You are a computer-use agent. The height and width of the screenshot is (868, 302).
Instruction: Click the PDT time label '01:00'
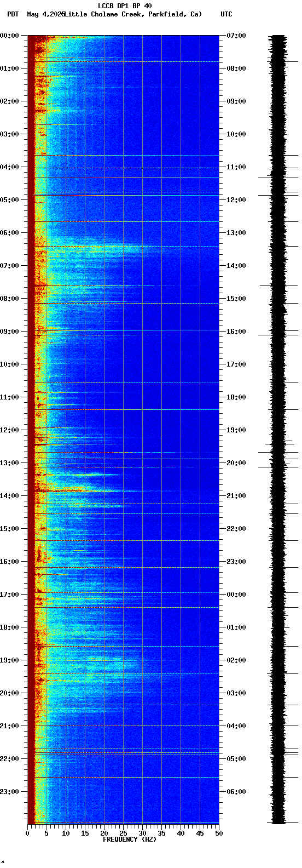pyautogui.click(x=9, y=68)
